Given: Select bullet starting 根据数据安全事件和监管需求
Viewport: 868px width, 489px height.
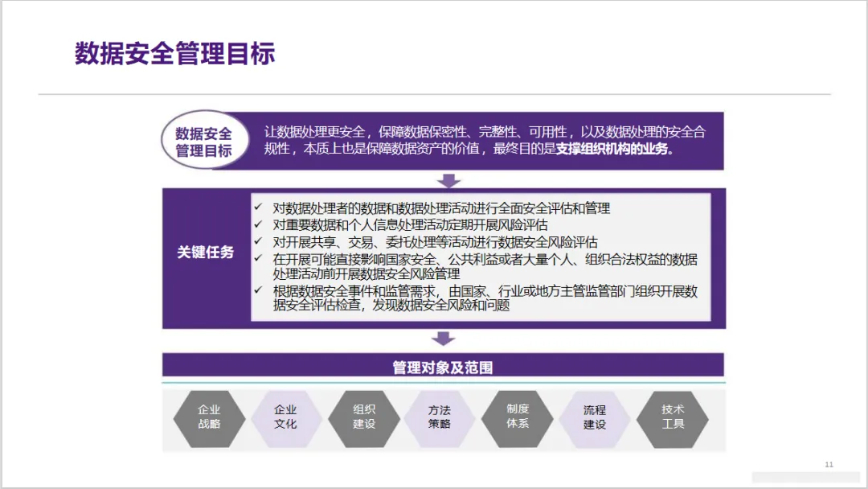Looking at the screenshot, I should tap(485, 298).
